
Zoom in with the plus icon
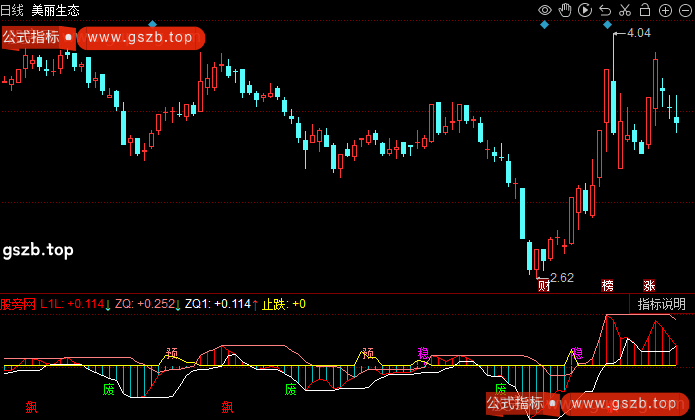tap(663, 10)
